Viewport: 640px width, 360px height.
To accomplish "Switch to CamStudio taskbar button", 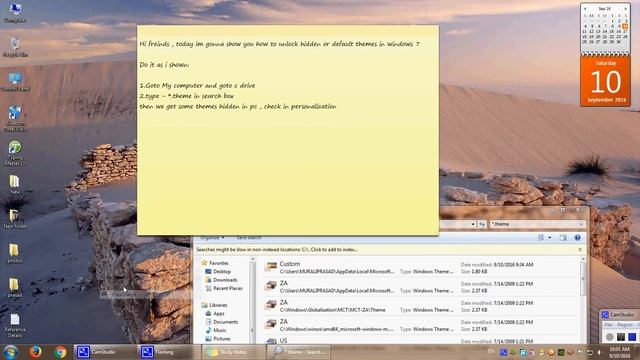I will pos(106,352).
